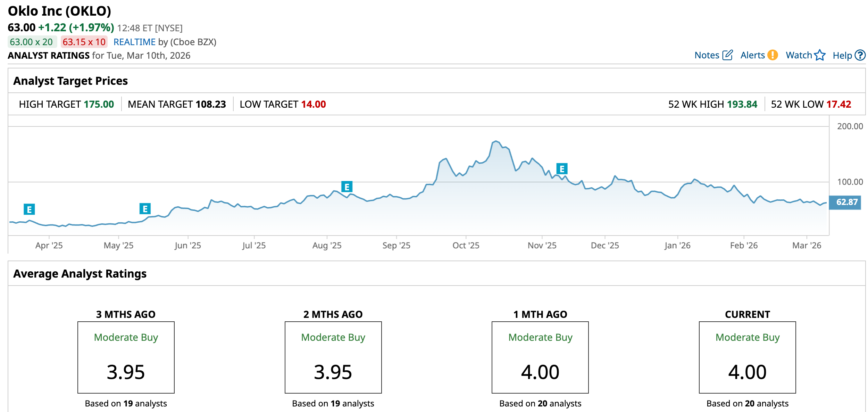Click the Notes pencil icon
868x412 pixels.
[x=727, y=55]
